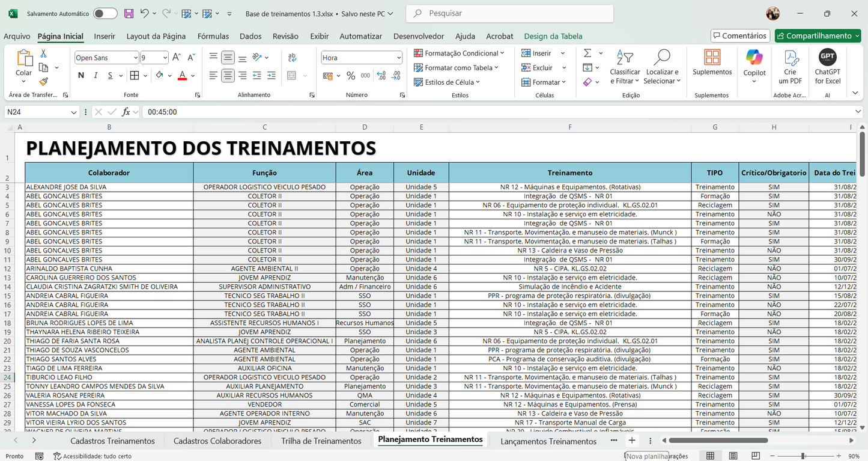Image resolution: width=868 pixels, height=461 pixels.
Task: Click the Increase Decimal icon
Action: pyautogui.click(x=381, y=76)
